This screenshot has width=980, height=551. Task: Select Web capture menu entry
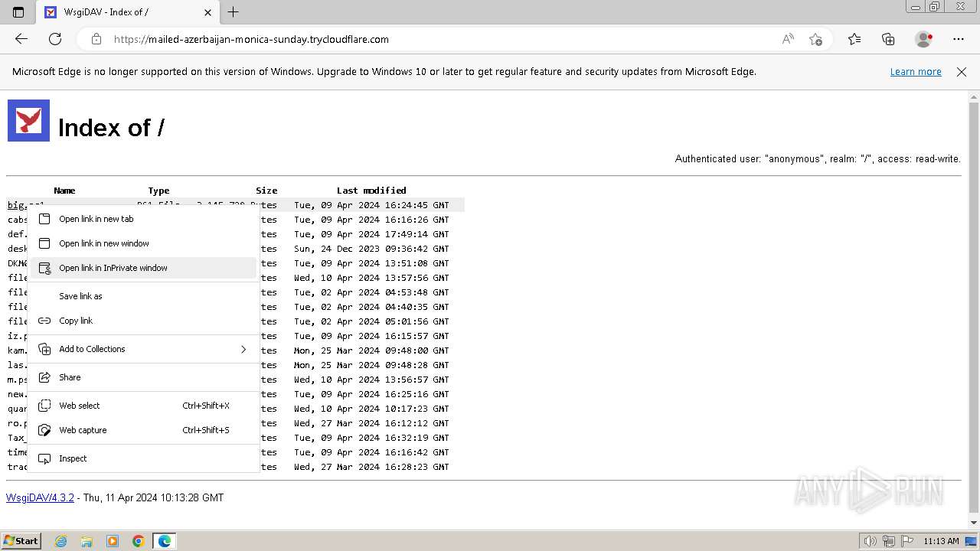pyautogui.click(x=143, y=430)
